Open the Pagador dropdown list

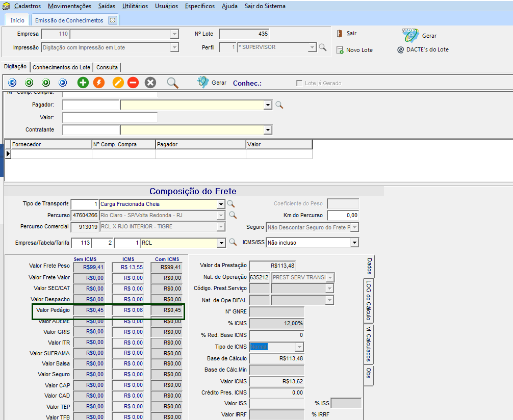coord(268,105)
